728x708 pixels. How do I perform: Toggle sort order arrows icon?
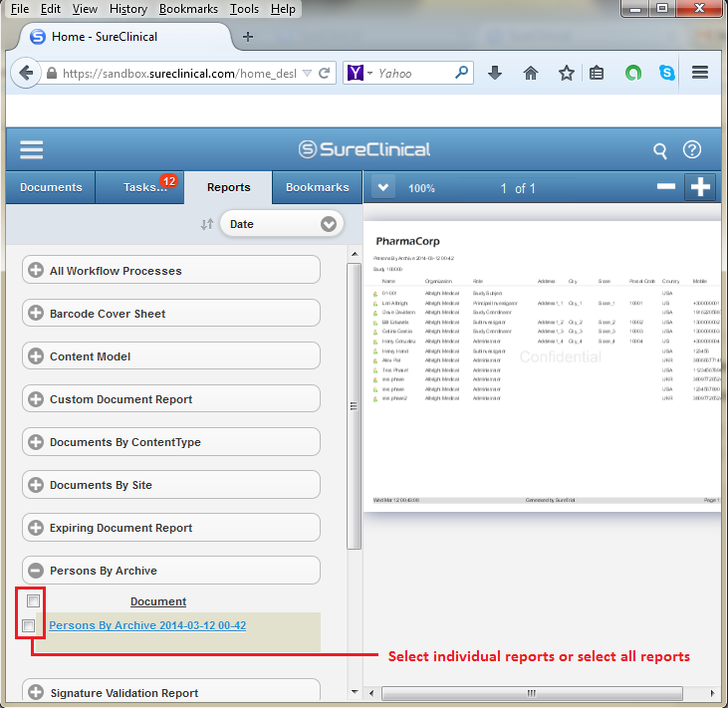point(207,224)
